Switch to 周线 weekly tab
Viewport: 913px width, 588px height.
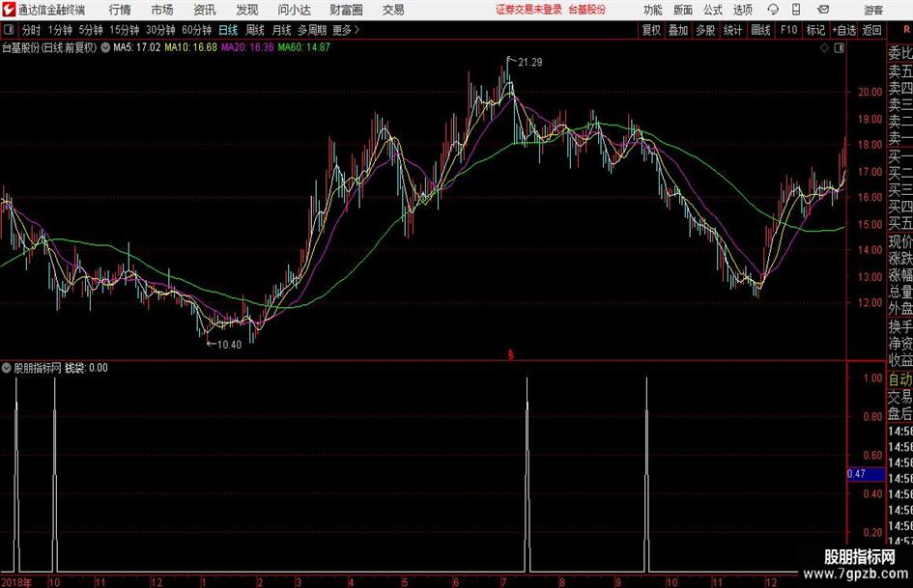pyautogui.click(x=255, y=30)
